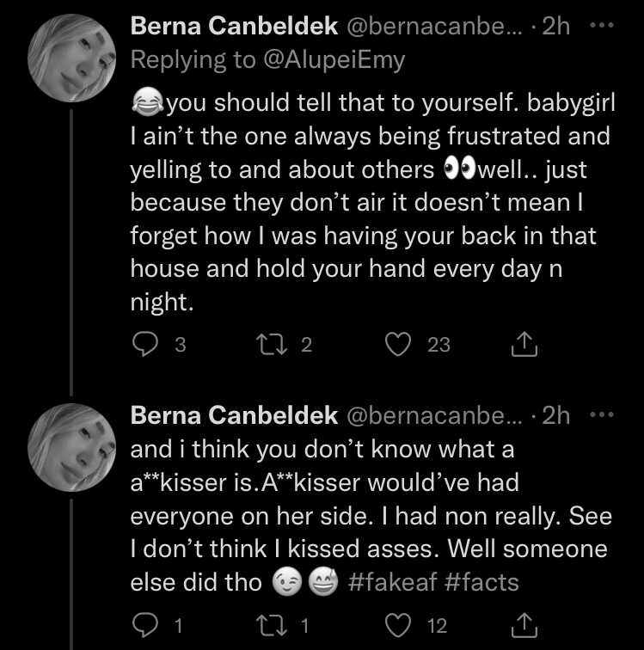Retweet the second tweet with #facts
The height and width of the screenshot is (650, 644).
point(272,626)
